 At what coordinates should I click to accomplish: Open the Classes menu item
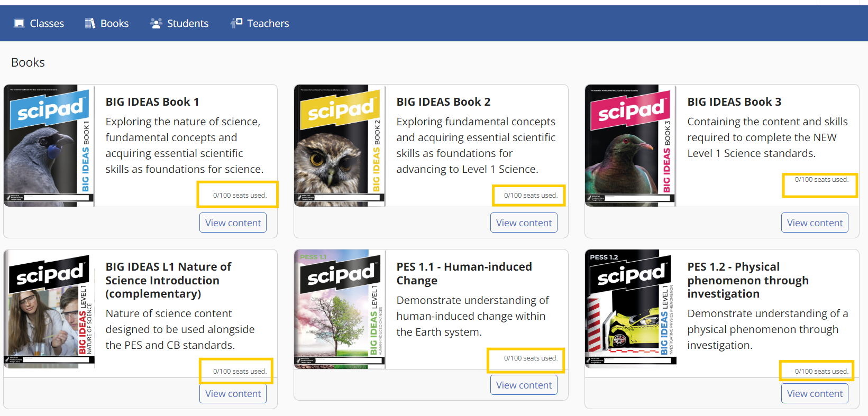point(39,23)
